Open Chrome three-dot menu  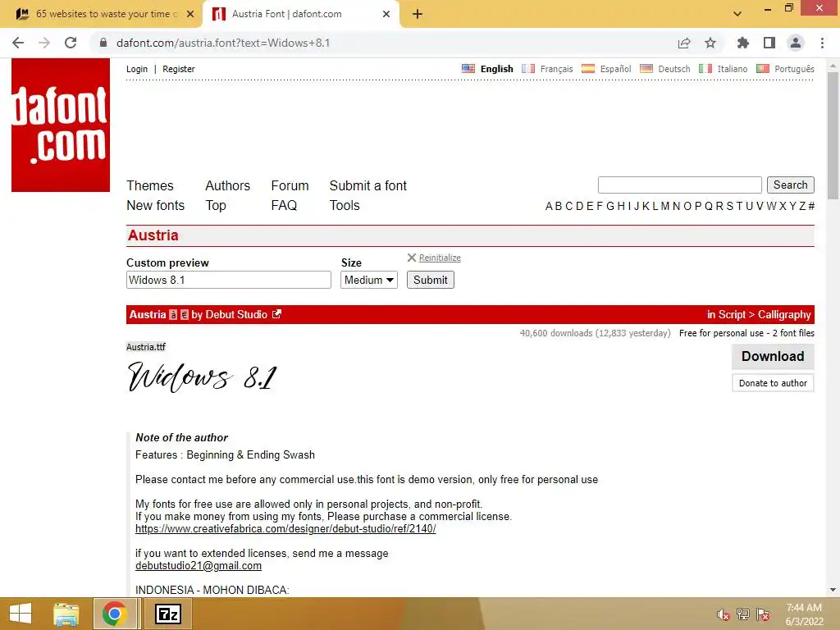[822, 43]
